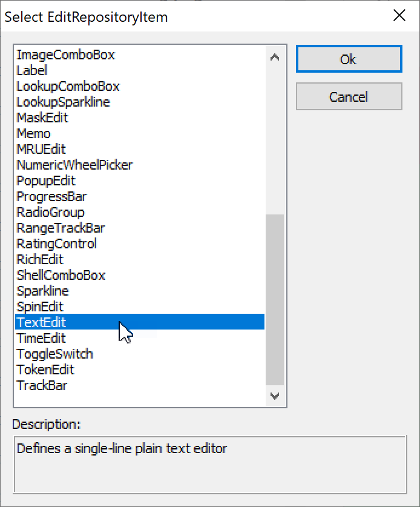The height and width of the screenshot is (507, 420).
Task: Pick the LookupSparkline entry
Action: 63,102
